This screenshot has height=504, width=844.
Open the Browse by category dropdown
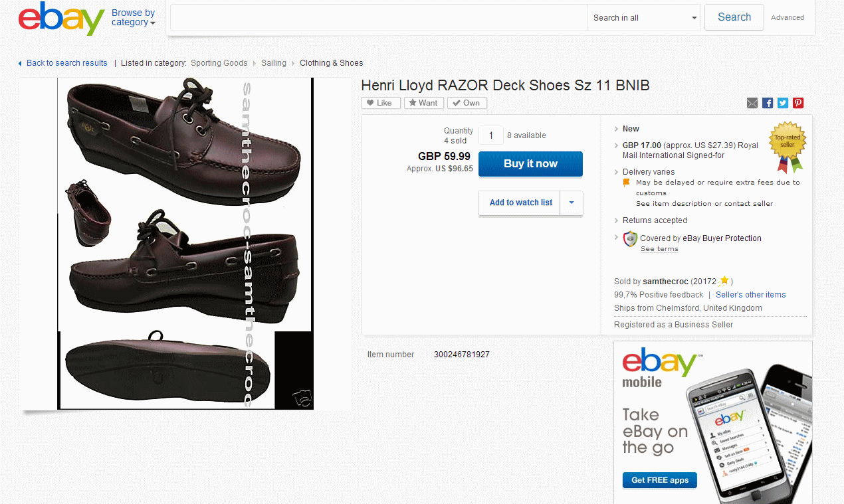click(133, 18)
